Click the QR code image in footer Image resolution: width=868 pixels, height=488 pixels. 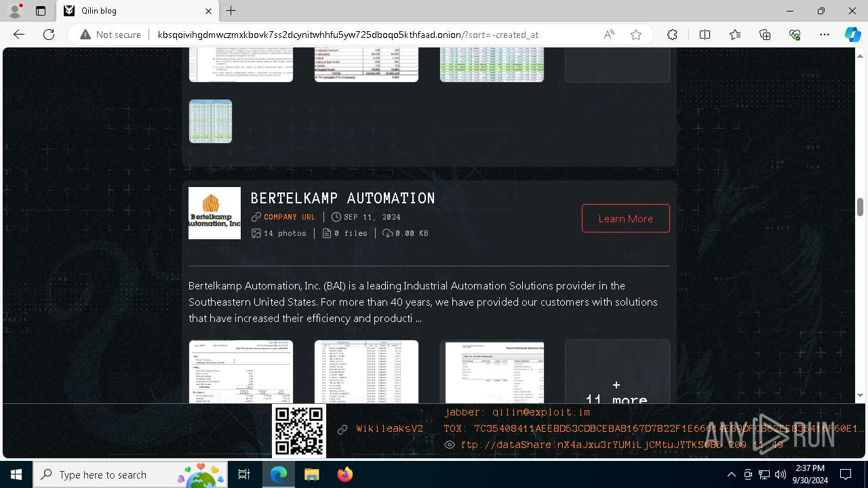pyautogui.click(x=299, y=431)
